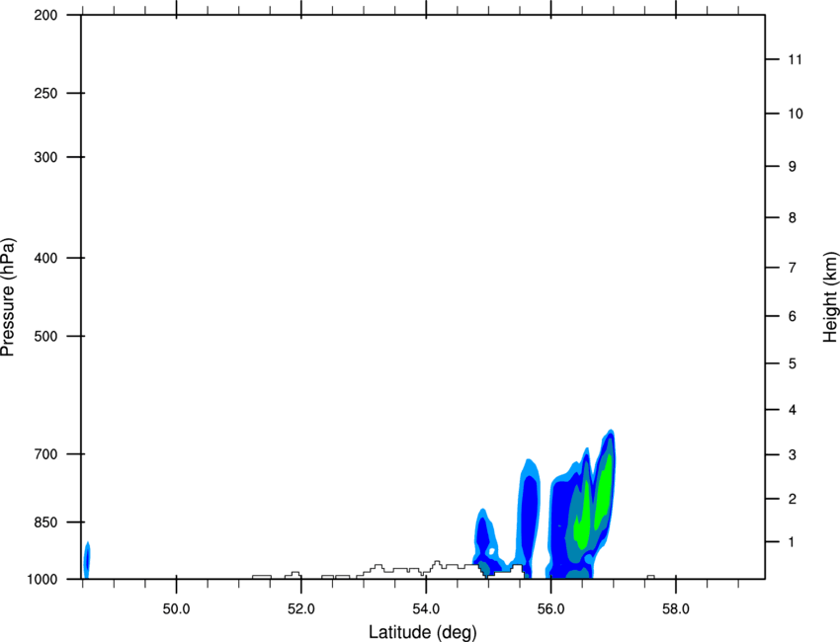This screenshot has width=840, height=642.
Task: Click the 700 pressure tick label
Action: (x=46, y=454)
